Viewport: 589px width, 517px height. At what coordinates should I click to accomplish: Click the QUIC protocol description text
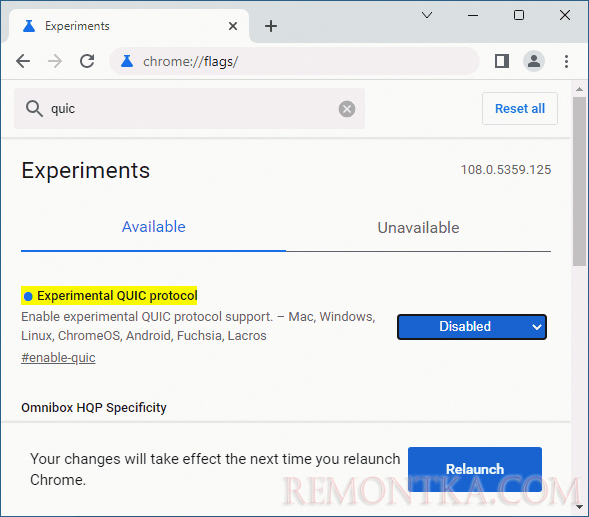point(198,326)
